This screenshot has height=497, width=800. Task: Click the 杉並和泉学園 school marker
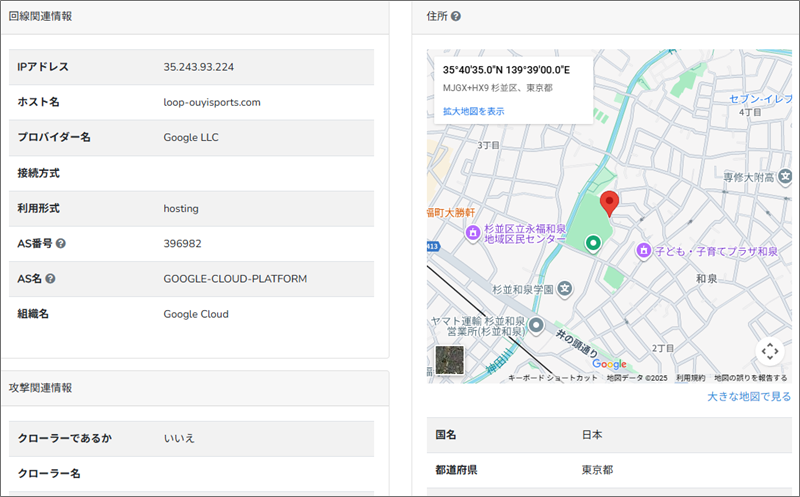tap(564, 288)
